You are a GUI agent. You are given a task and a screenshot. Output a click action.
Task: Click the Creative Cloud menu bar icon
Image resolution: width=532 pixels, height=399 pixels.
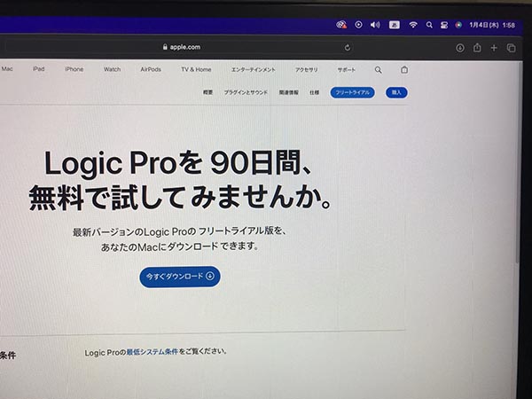[341, 25]
